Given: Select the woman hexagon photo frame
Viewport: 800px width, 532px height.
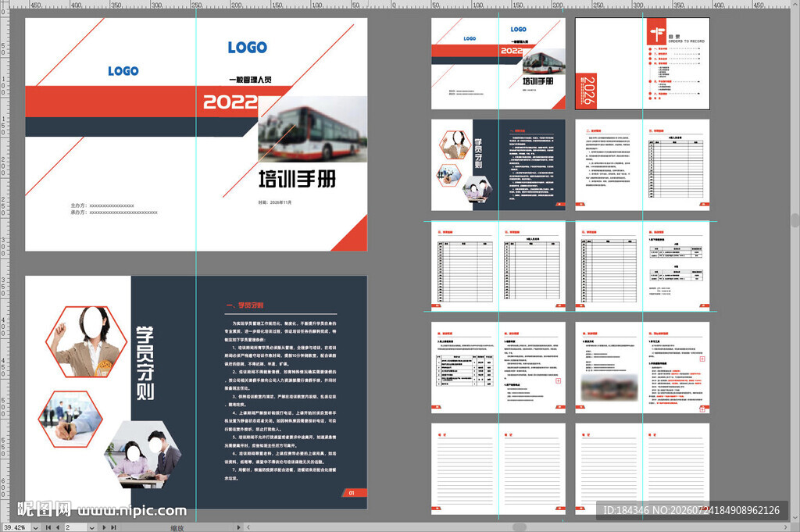Looking at the screenshot, I should [x=86, y=341].
